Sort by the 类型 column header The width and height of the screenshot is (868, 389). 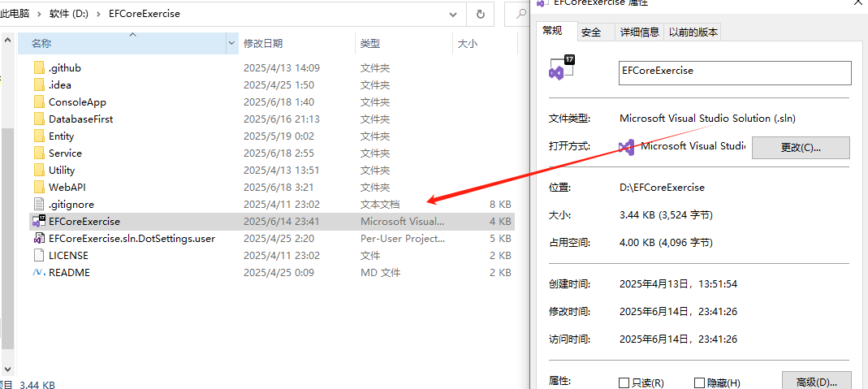point(404,43)
